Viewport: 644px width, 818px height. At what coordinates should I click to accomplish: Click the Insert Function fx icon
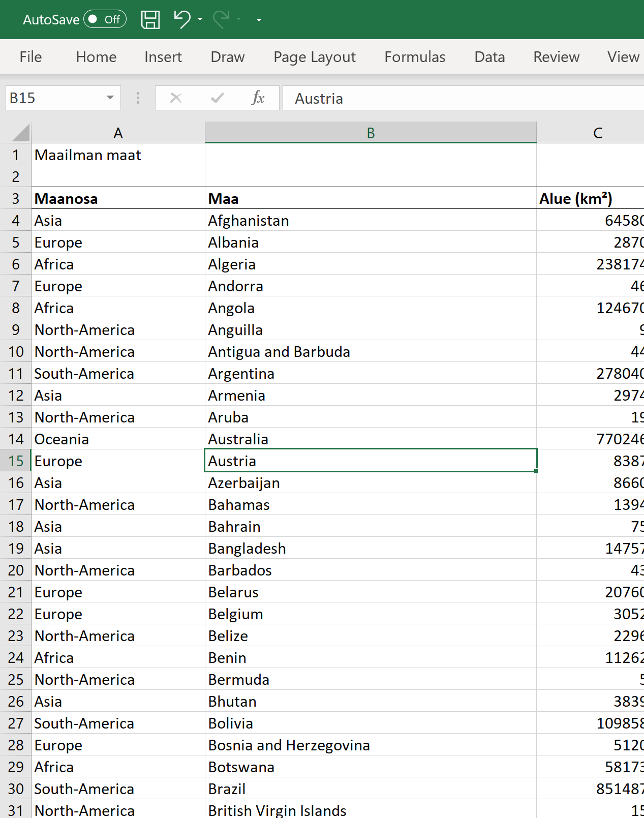point(258,98)
